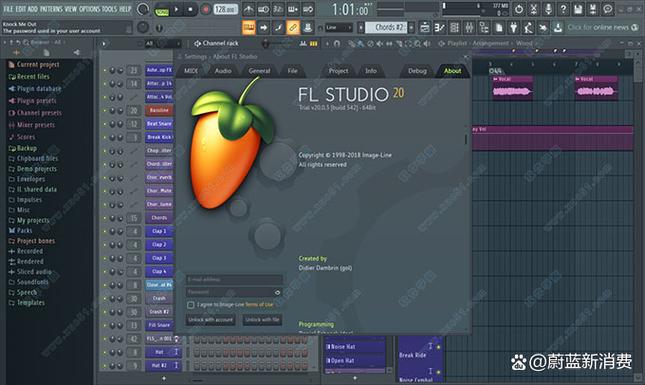Toggle the Crash channel mute LED
The height and width of the screenshot is (385, 645).
click(x=105, y=299)
